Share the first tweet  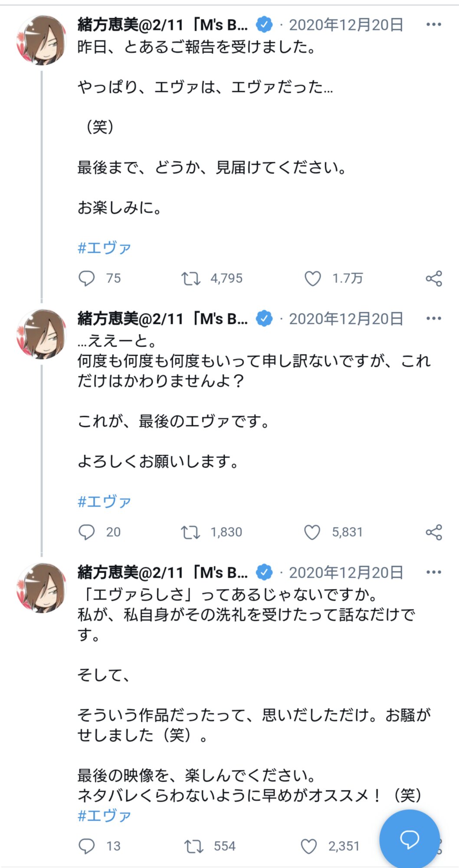pos(433,278)
